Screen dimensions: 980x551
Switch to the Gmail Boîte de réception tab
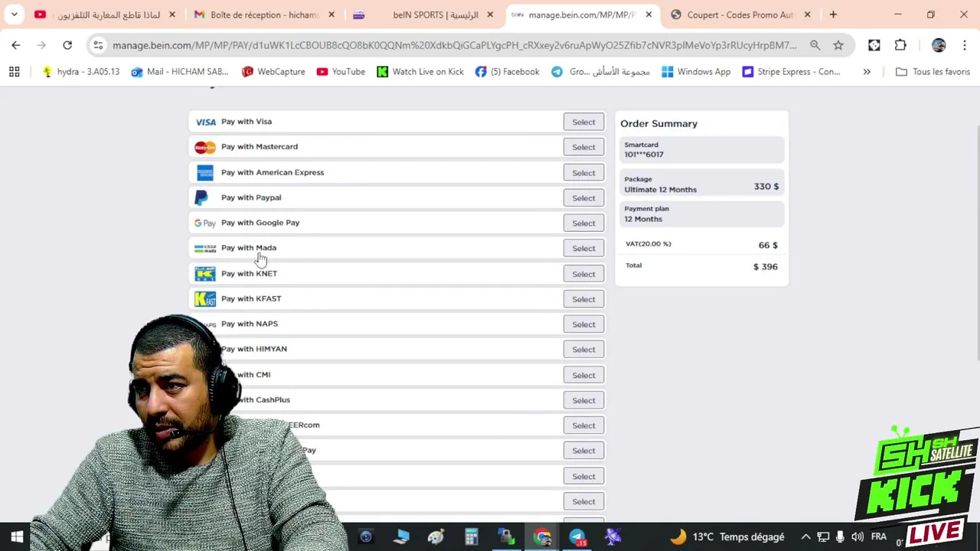[x=264, y=15]
